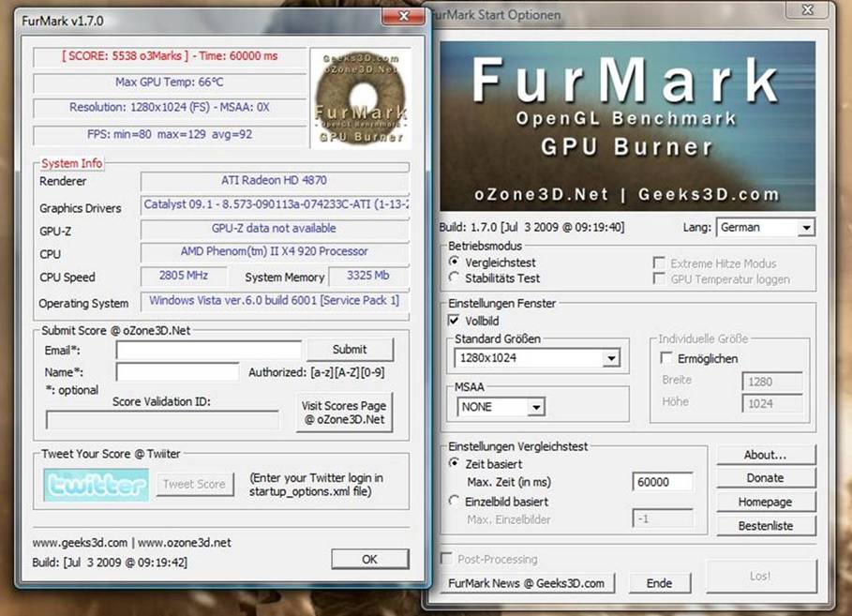Viewport: 852px width, 616px height.
Task: Focus the Name input field
Action: click(178, 372)
